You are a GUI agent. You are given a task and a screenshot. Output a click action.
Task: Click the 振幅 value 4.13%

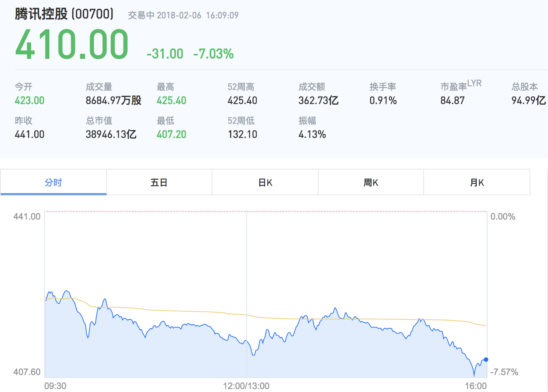tap(312, 134)
